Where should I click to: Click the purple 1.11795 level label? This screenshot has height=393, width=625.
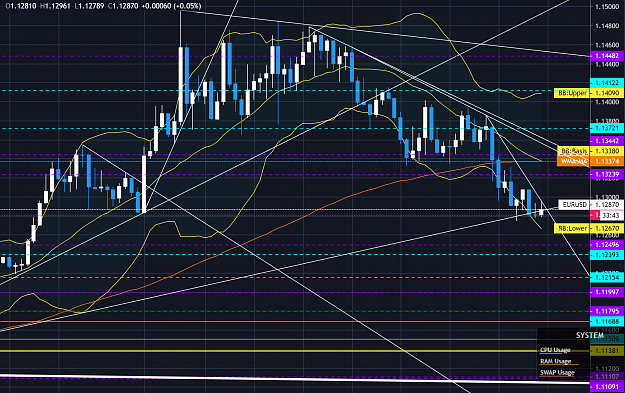coord(607,311)
